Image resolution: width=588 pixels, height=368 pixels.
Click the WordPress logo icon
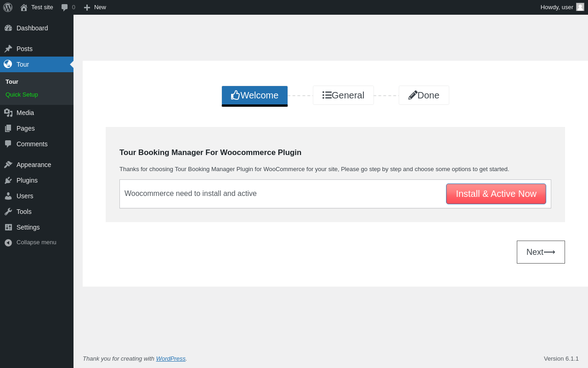coord(8,7)
